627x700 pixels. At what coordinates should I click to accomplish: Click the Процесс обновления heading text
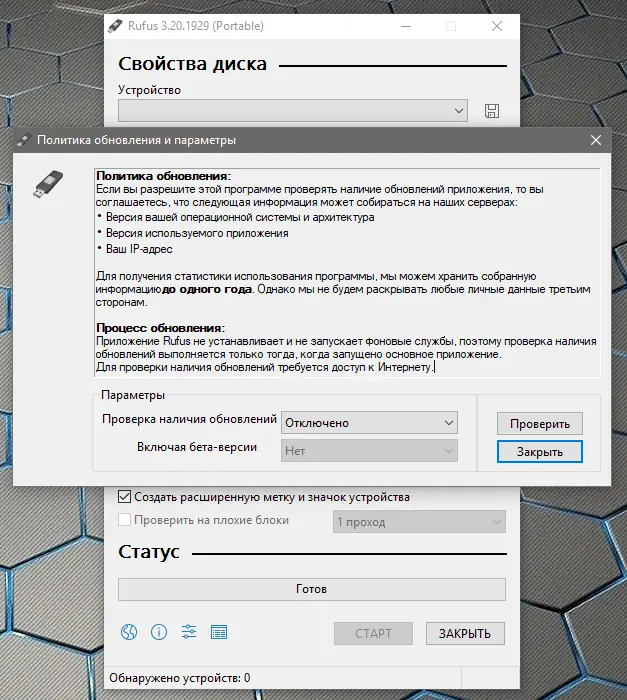coord(160,328)
